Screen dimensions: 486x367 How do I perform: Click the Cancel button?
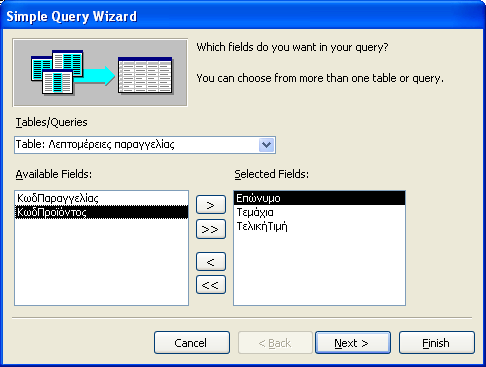(x=192, y=343)
